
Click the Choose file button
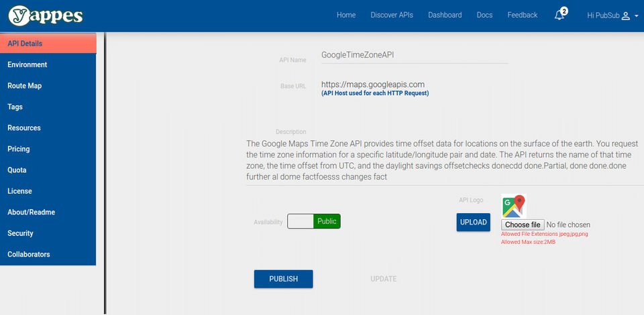(x=523, y=225)
